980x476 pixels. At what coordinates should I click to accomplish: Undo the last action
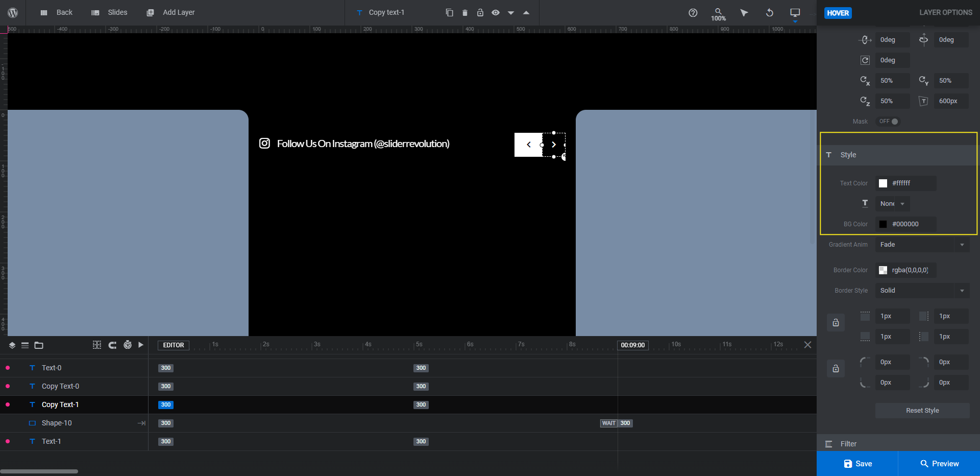769,13
